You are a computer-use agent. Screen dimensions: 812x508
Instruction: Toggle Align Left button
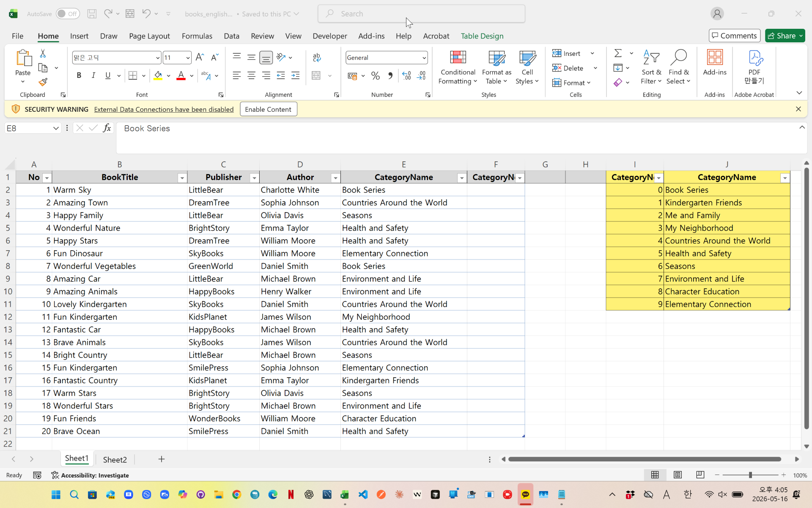(237, 75)
